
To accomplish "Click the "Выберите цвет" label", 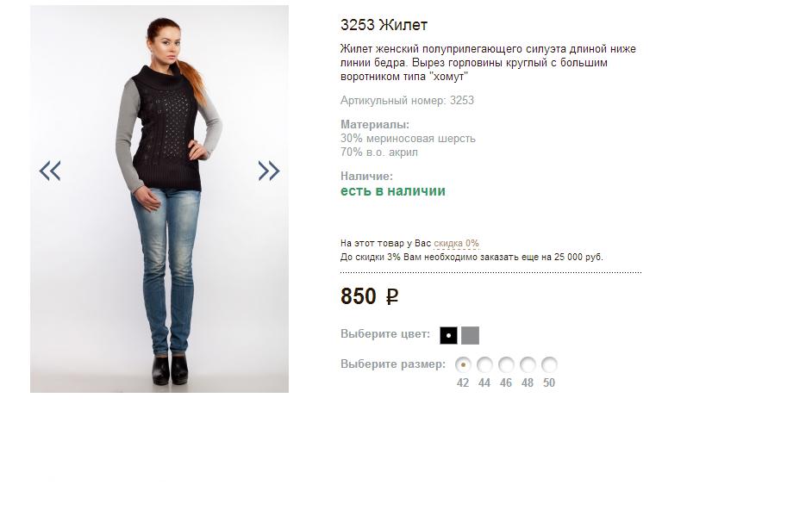I will (385, 334).
